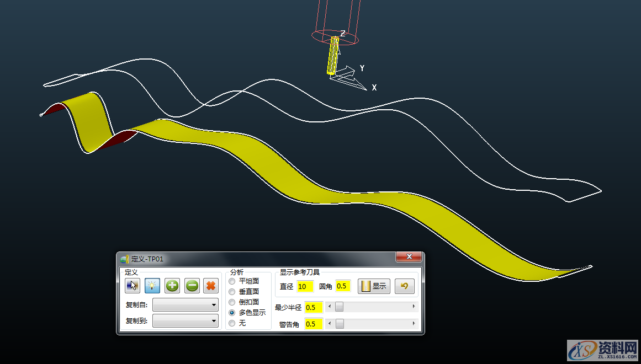Image resolution: width=641 pixels, height=364 pixels.
Task: Toggle the light bulb highlight icon
Action: click(152, 286)
